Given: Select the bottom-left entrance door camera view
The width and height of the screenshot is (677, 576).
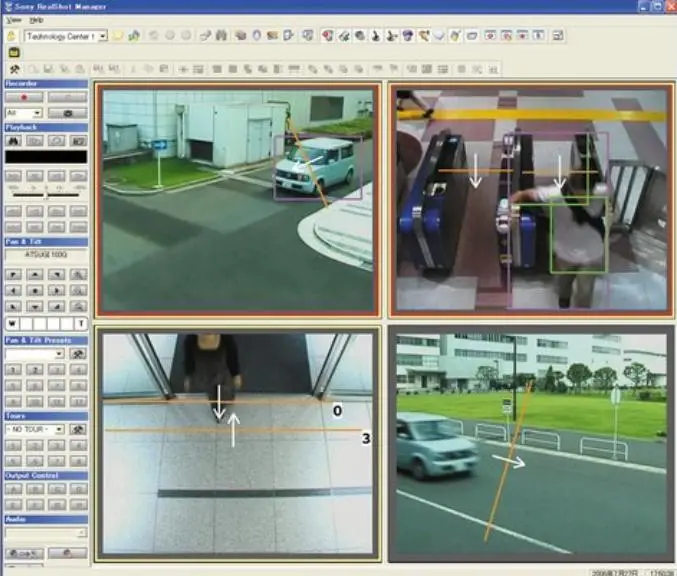Looking at the screenshot, I should click(x=238, y=444).
